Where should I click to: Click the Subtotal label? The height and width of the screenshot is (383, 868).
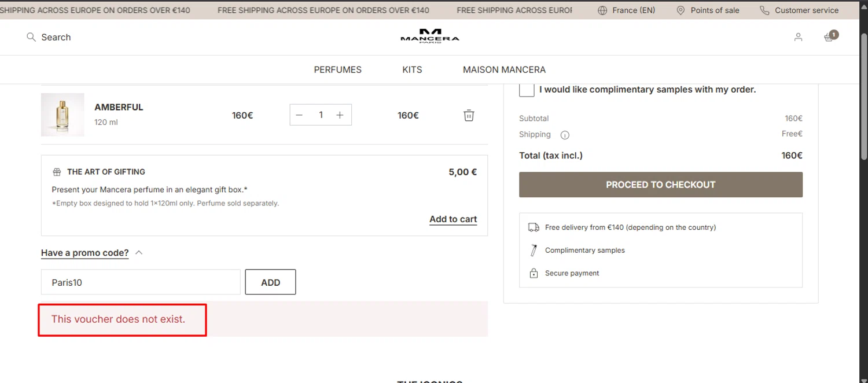click(534, 119)
